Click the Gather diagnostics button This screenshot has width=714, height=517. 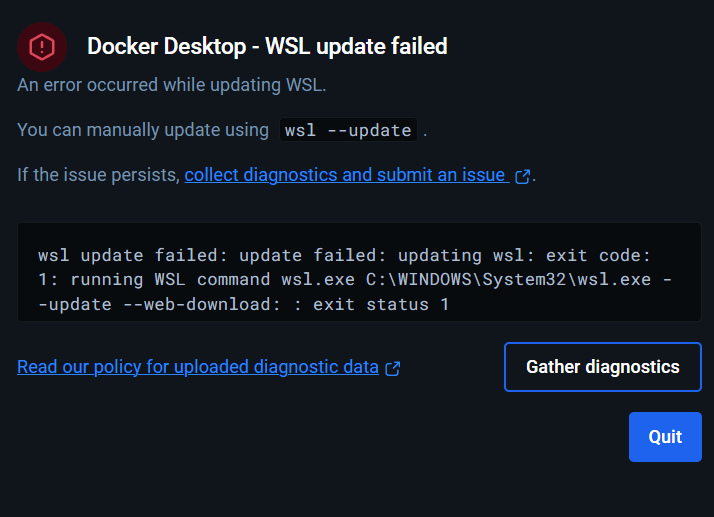(x=602, y=367)
